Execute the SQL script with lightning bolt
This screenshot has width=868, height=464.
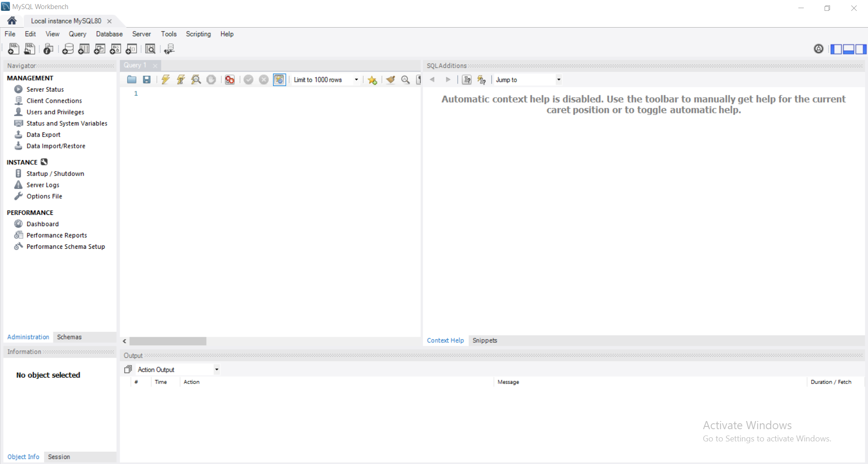pos(166,80)
